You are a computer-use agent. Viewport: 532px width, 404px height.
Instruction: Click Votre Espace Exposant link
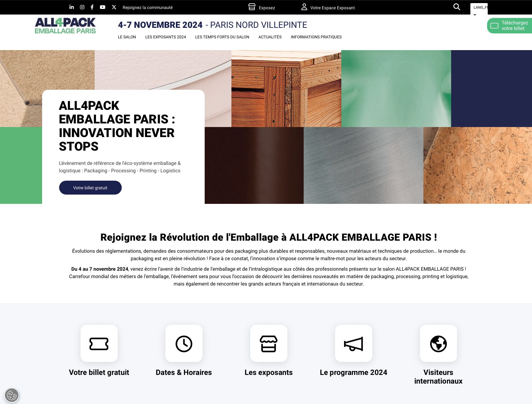pos(333,8)
